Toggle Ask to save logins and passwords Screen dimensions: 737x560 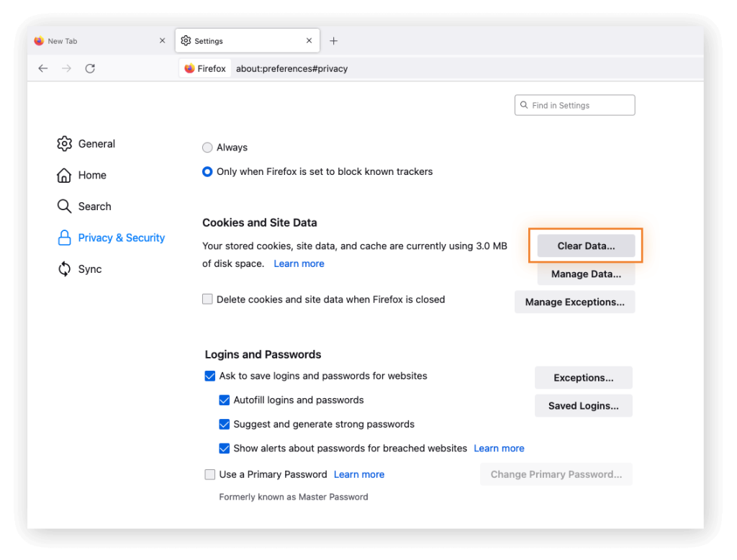210,376
